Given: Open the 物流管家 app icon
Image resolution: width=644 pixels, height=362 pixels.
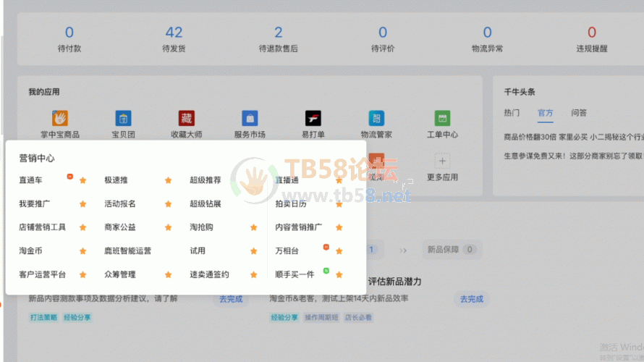Looking at the screenshot, I should (x=376, y=118).
